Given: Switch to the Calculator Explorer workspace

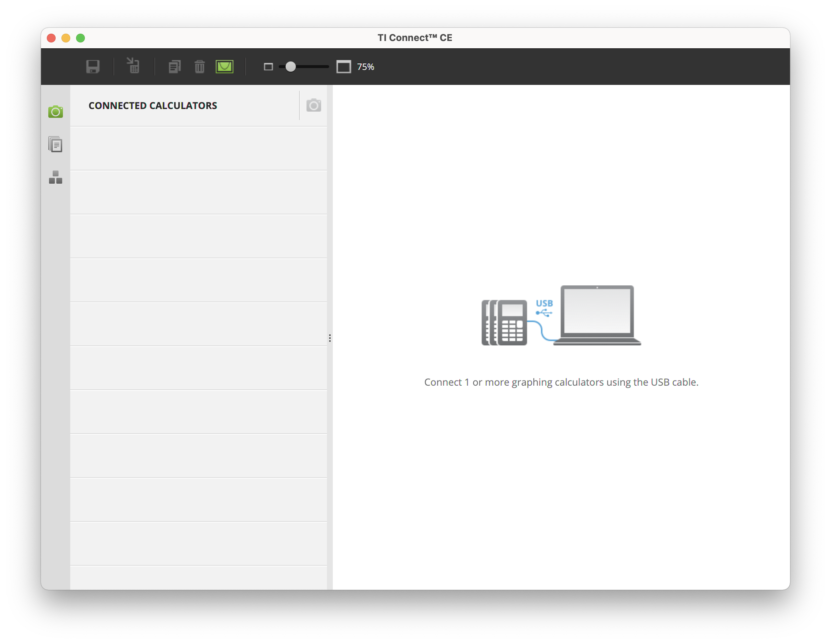Looking at the screenshot, I should (x=56, y=145).
